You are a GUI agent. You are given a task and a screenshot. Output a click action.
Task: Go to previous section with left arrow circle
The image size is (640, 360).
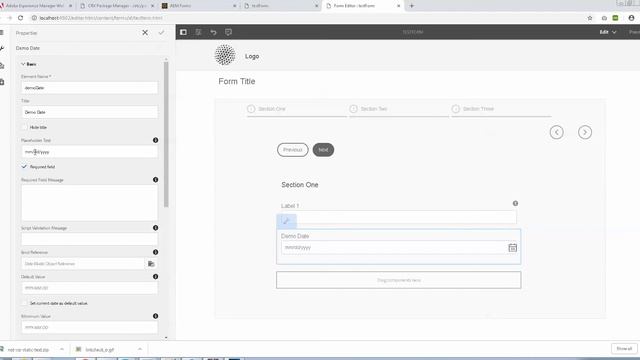click(556, 132)
